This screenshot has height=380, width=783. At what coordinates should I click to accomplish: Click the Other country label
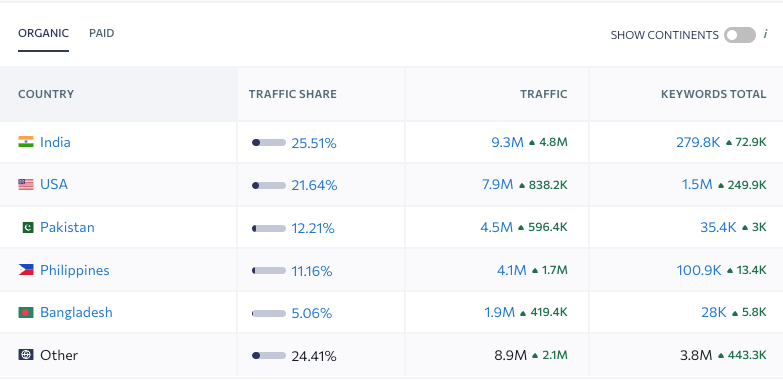coord(59,355)
